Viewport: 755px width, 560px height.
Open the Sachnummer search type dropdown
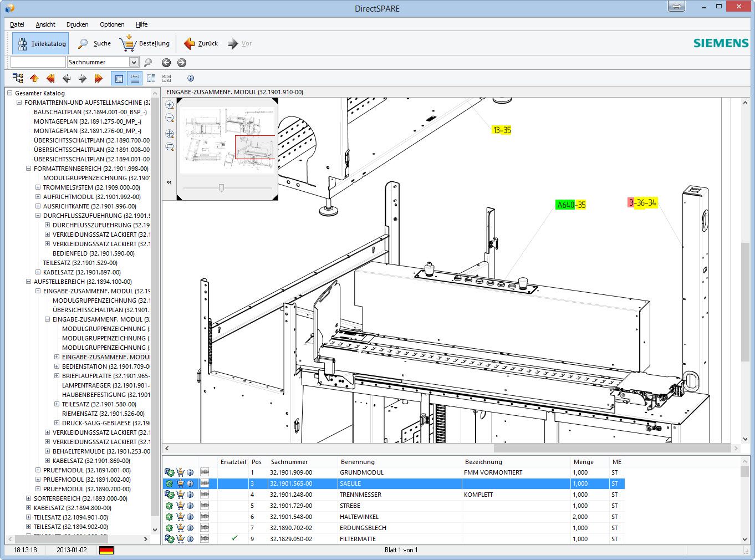click(134, 62)
